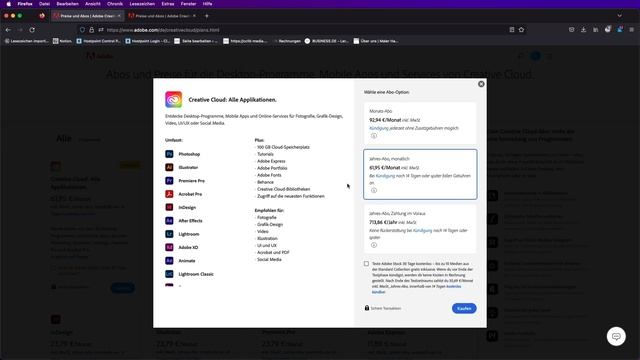This screenshot has height=360, width=640.
Task: Open info icon under Jahres-Abo, Zahlung im Voraus
Action: [374, 245]
